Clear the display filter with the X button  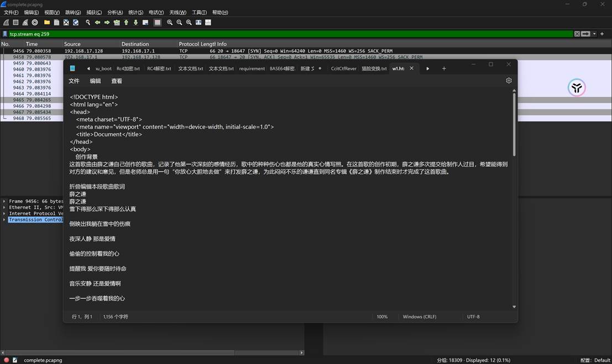(x=577, y=34)
